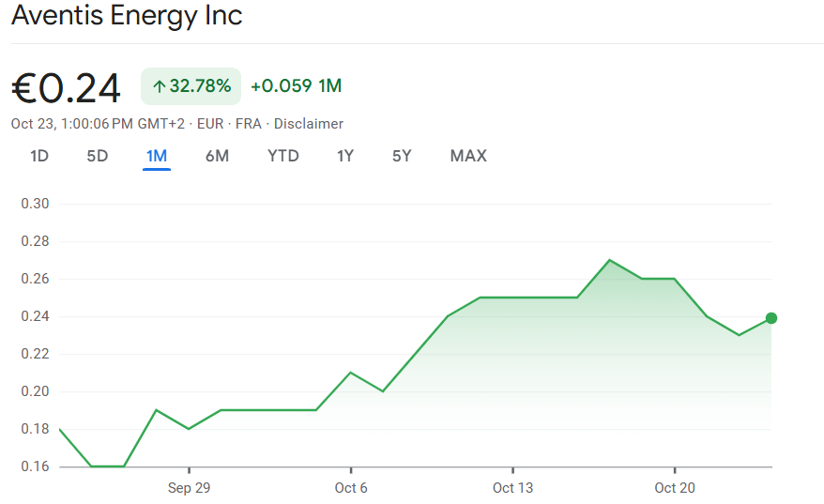
Task: Click the Oct 20 date axis label
Action: [675, 487]
